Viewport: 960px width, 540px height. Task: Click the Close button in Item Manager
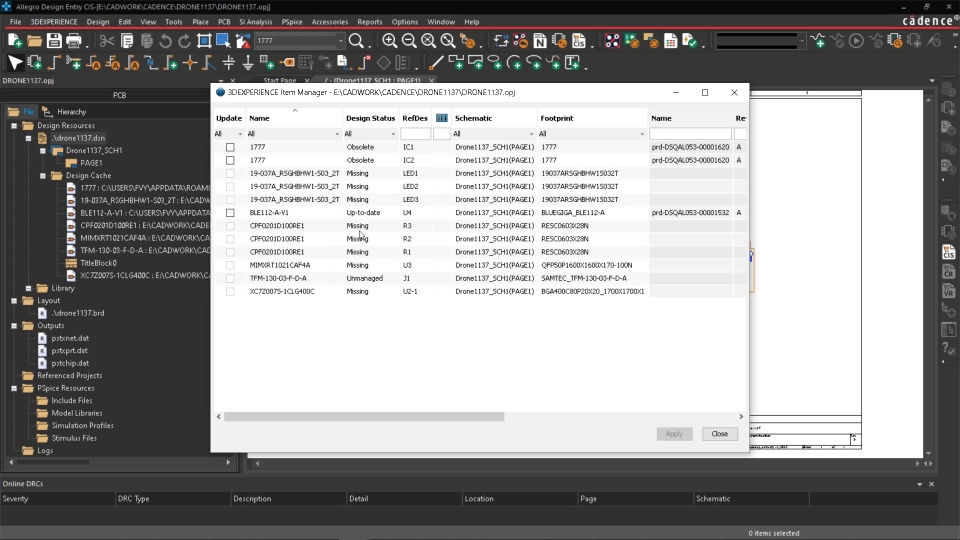tap(719, 434)
